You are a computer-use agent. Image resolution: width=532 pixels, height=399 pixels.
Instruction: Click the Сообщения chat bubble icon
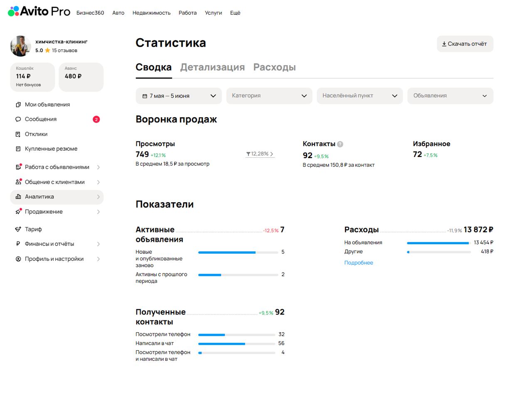click(18, 119)
